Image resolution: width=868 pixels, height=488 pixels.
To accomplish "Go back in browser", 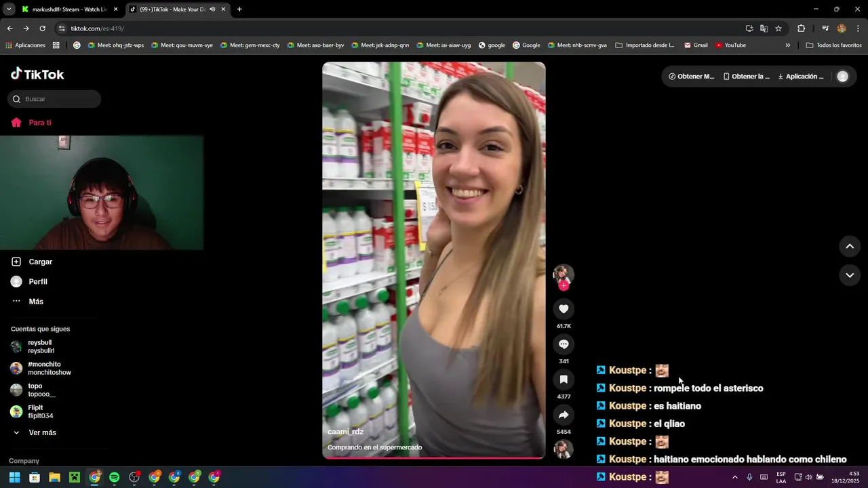I will 9,28.
